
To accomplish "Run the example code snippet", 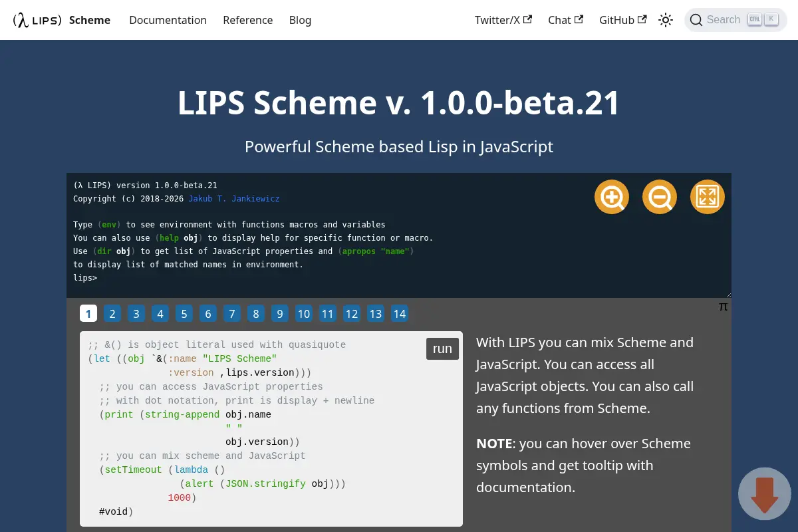I will [442, 348].
